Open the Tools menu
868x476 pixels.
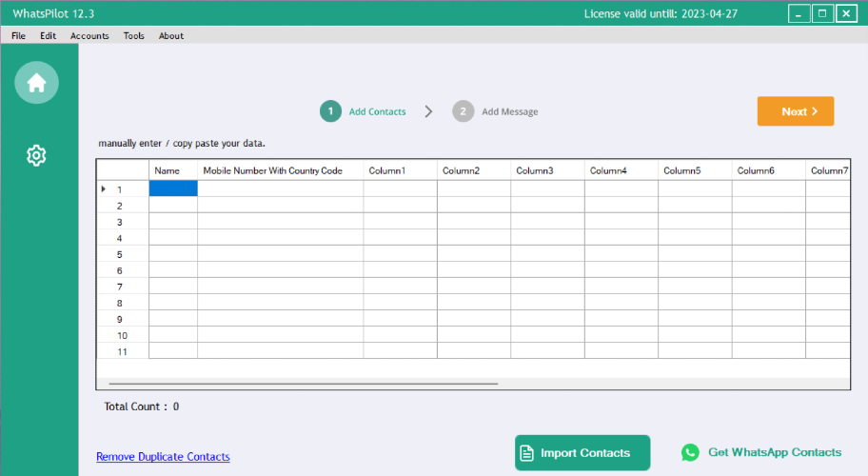134,35
